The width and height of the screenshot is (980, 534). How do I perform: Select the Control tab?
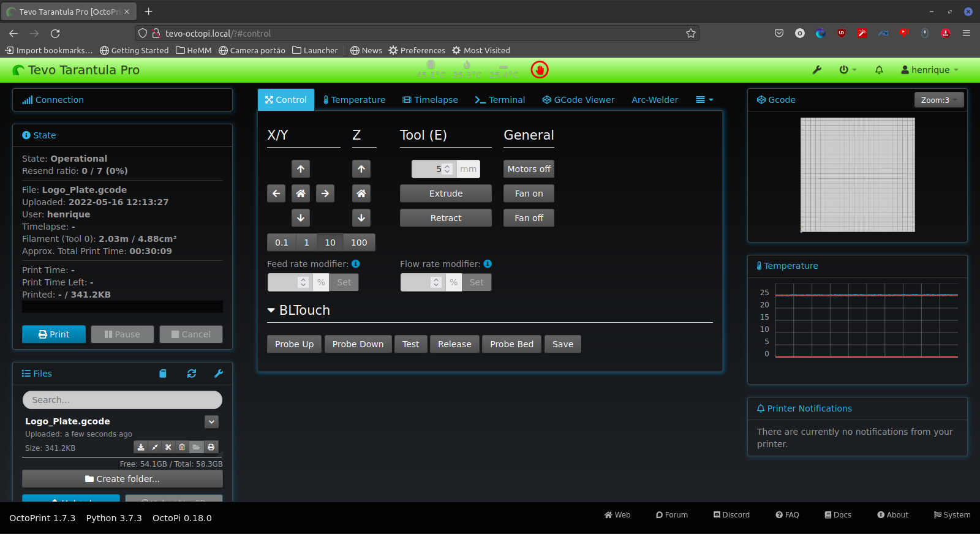point(286,100)
